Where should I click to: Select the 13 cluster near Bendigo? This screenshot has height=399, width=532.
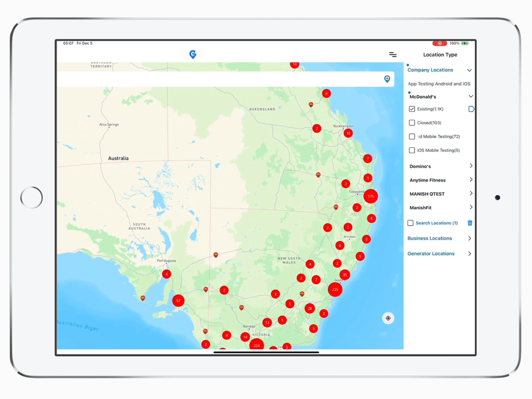pos(267,323)
